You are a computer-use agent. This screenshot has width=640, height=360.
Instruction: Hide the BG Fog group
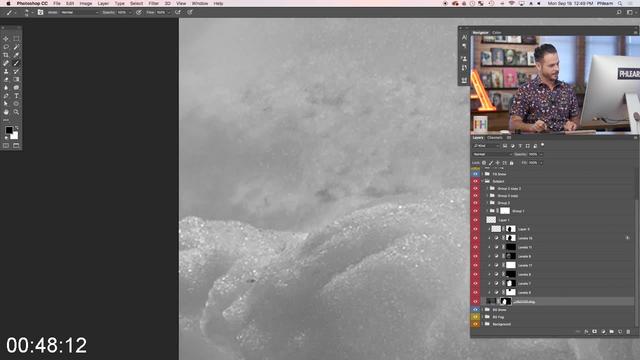point(475,317)
